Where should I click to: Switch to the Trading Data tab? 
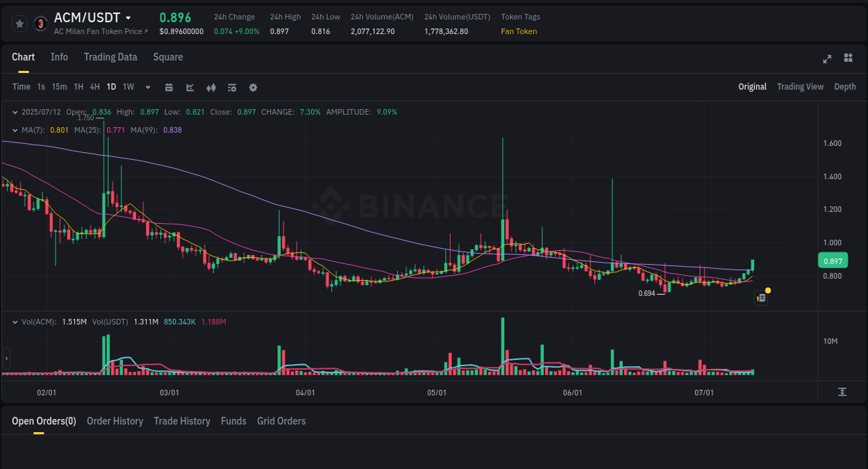pyautogui.click(x=110, y=57)
